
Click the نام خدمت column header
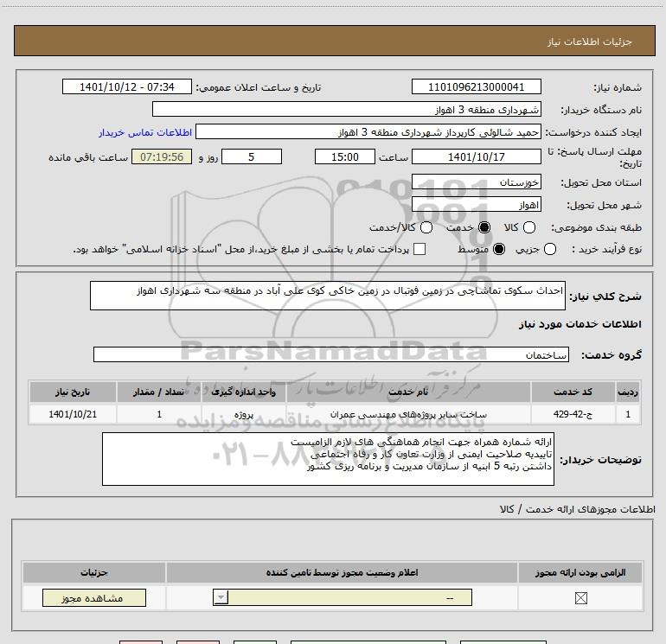(408, 392)
